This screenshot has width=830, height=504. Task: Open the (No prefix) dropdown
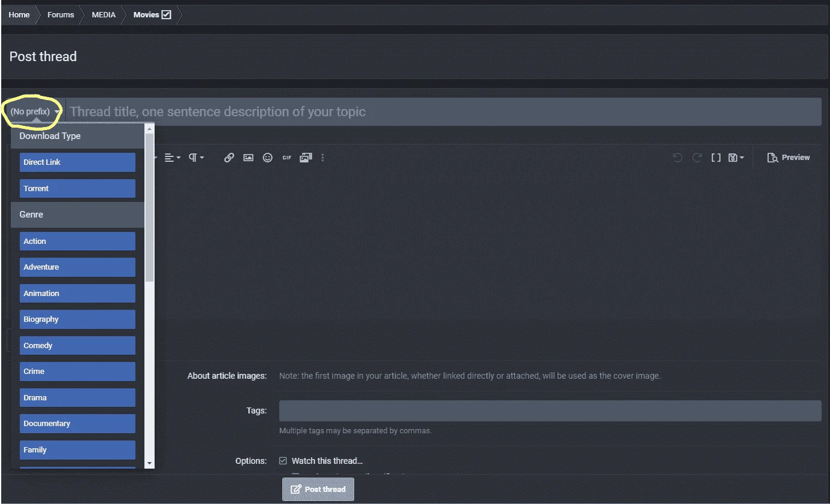point(35,111)
